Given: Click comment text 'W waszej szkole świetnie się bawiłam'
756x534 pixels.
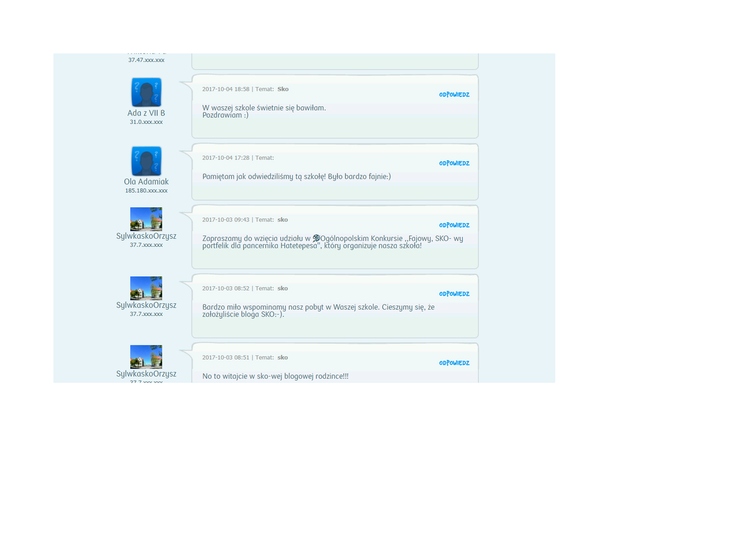Looking at the screenshot, I should (x=264, y=108).
